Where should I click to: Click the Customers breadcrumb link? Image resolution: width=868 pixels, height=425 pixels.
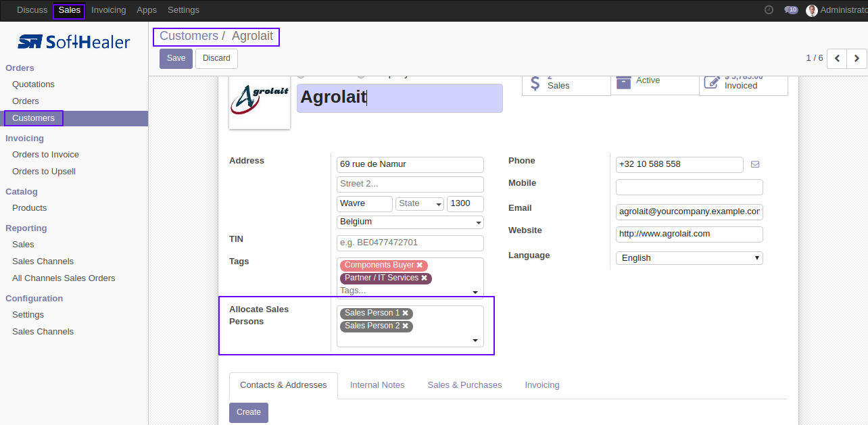[189, 36]
